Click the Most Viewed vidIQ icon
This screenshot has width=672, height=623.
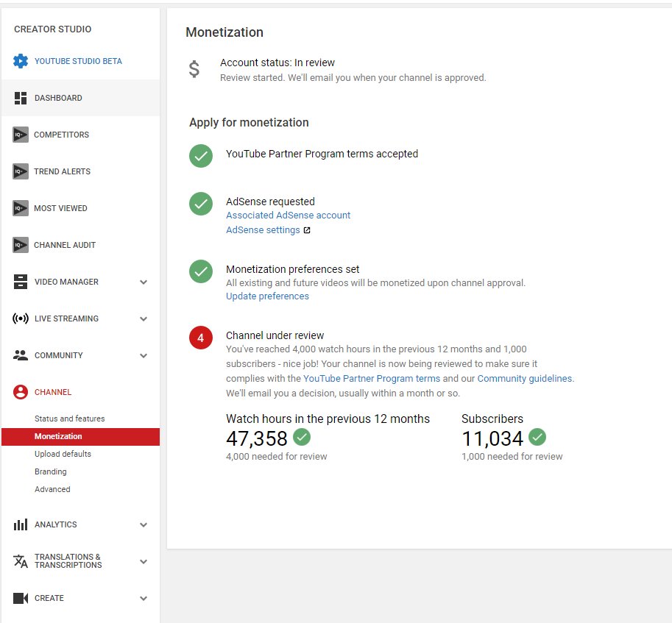pos(21,208)
